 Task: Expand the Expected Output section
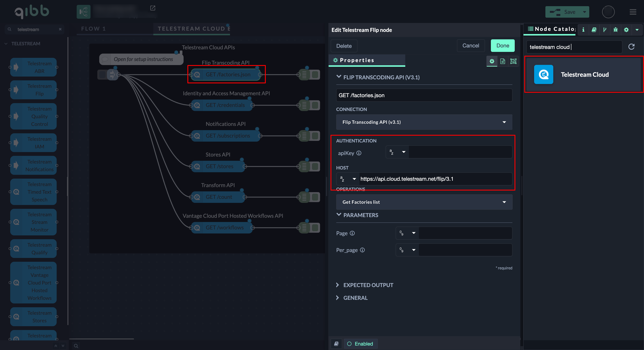368,285
